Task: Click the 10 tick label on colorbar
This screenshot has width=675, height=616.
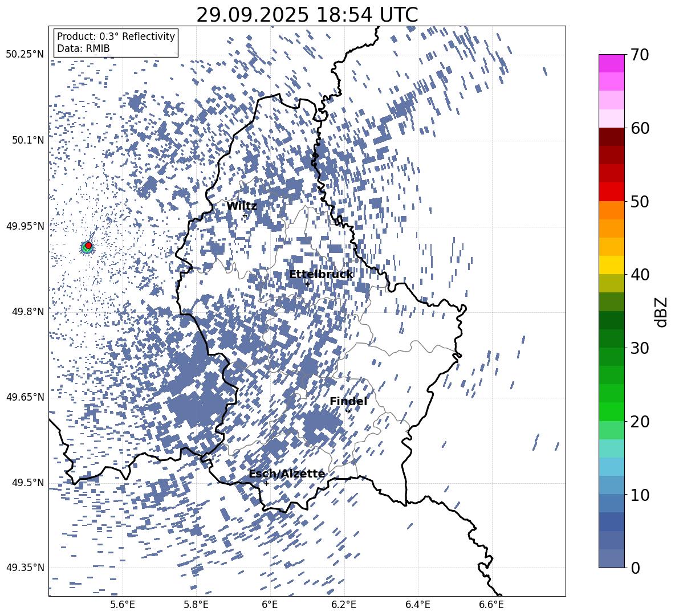Action: (x=640, y=495)
